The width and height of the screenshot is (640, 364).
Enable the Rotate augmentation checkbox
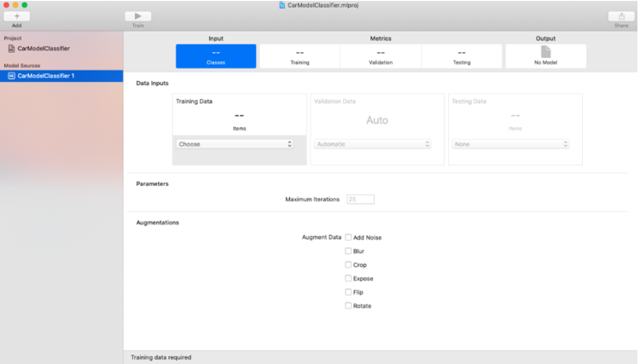[x=348, y=305]
